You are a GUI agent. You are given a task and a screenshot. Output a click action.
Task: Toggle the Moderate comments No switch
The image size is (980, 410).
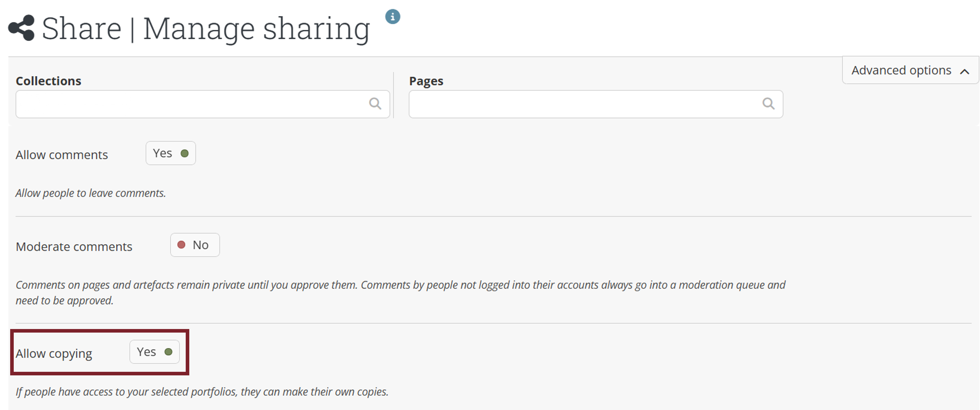click(195, 245)
